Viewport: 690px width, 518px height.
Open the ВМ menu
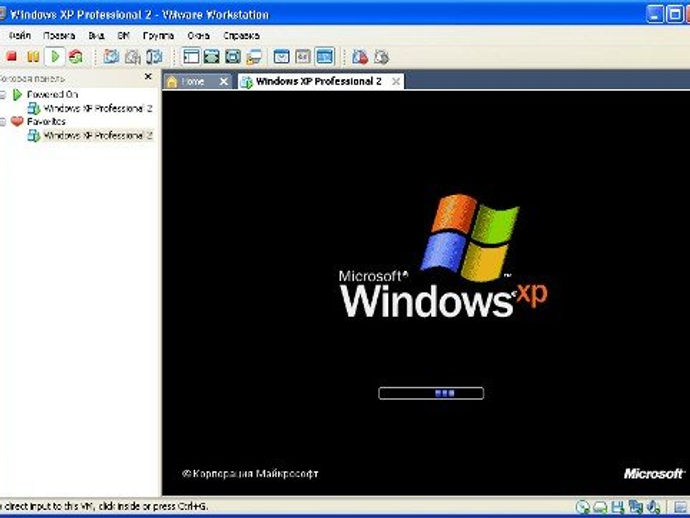click(x=124, y=36)
